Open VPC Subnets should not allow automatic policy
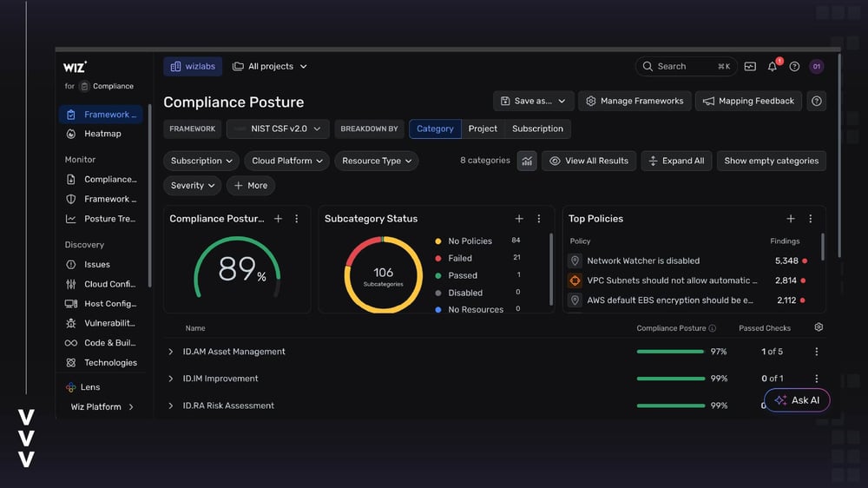The image size is (868, 488). pos(672,280)
